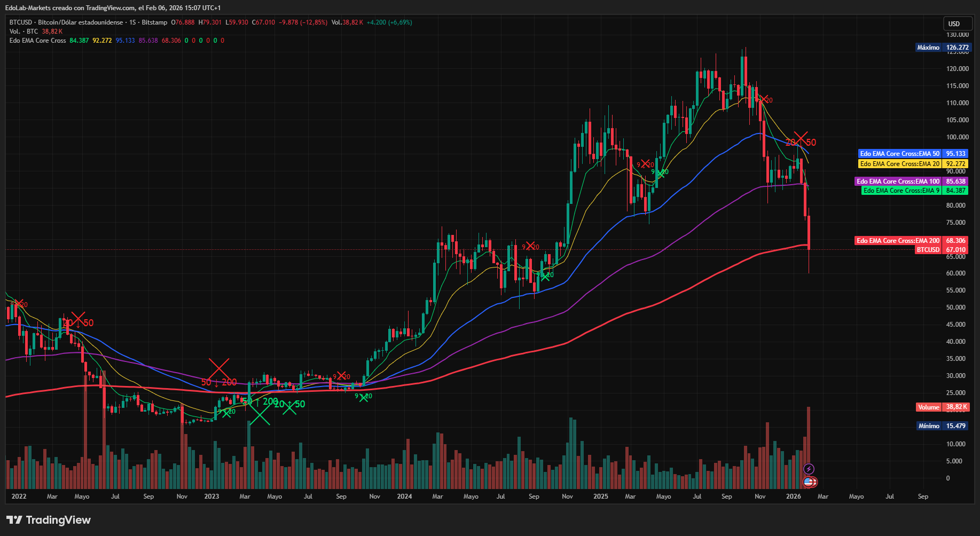Screen dimensions: 980x536
Task: Click the Bitstamp exchange name in the legend
Action: click(x=153, y=23)
